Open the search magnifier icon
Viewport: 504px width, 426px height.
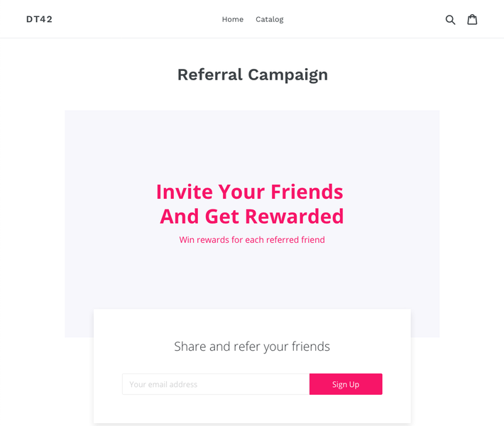[x=450, y=20]
